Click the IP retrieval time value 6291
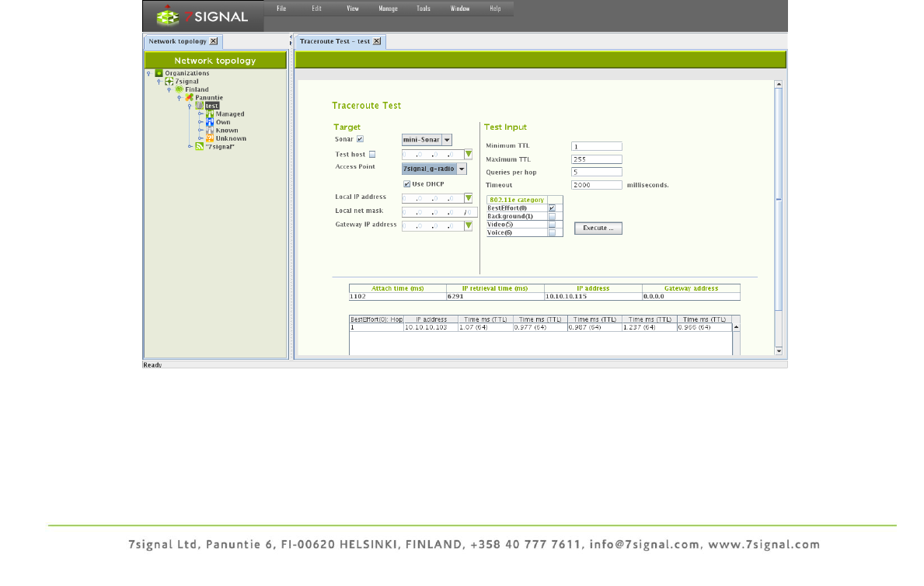 click(x=495, y=297)
